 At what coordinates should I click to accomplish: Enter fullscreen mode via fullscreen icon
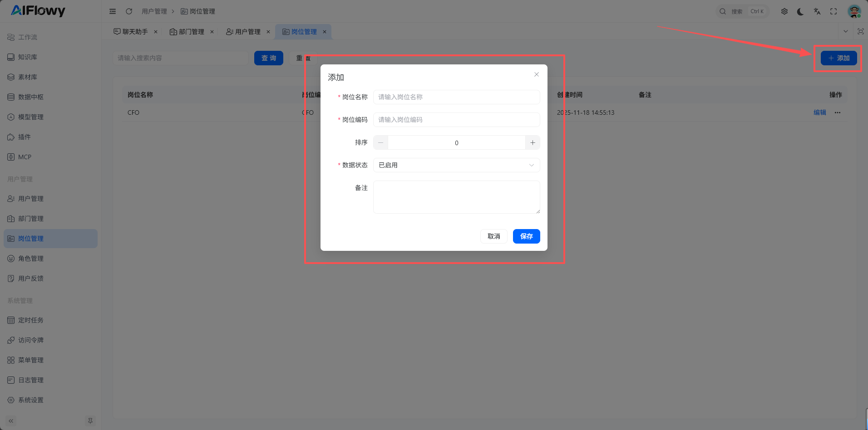point(833,12)
